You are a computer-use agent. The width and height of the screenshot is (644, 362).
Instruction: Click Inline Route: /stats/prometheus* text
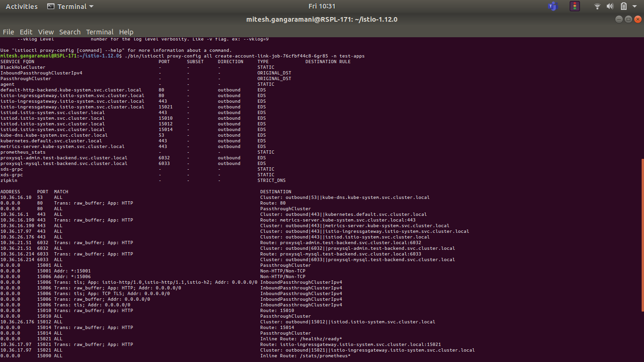click(x=306, y=356)
